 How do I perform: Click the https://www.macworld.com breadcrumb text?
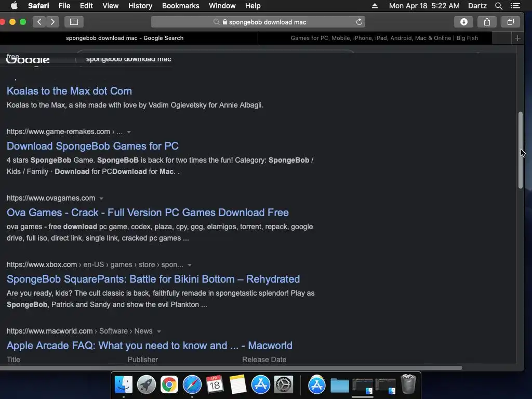(79, 331)
